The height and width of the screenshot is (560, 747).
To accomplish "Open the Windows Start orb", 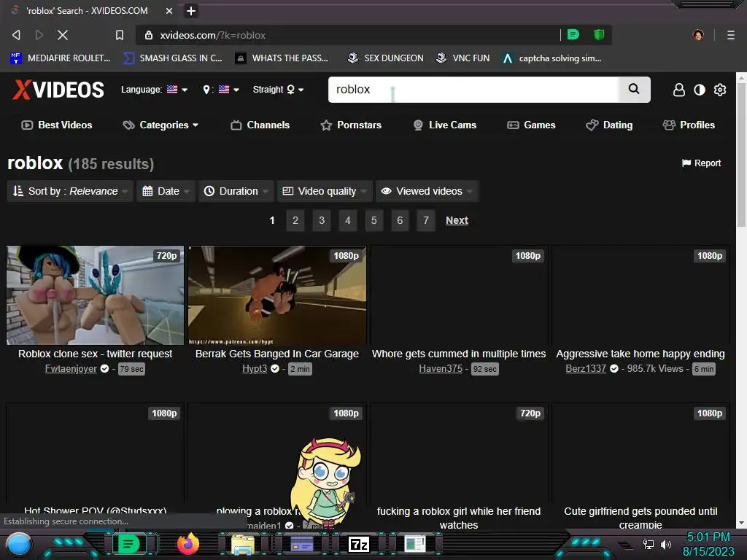I will click(x=19, y=544).
